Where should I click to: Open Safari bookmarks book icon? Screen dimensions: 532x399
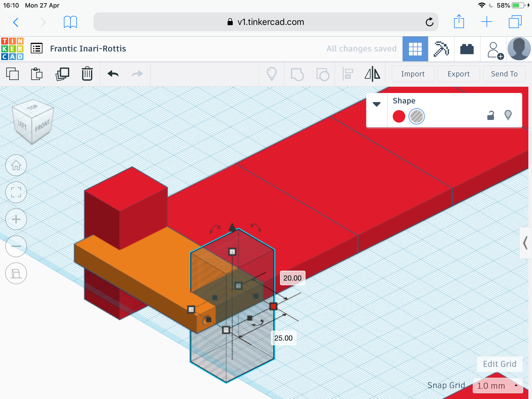point(70,22)
